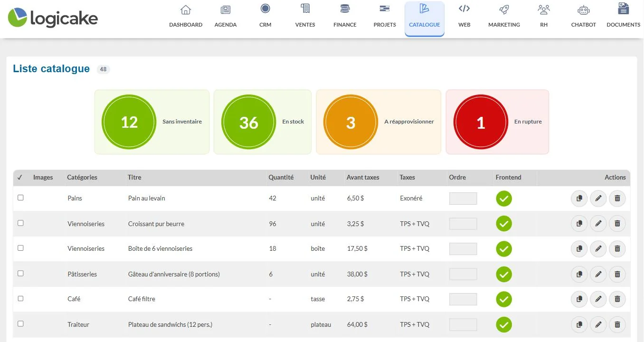Duplicate the Plateau de sandwichs item
Viewport: 644px width, 342px height.
pyautogui.click(x=579, y=324)
